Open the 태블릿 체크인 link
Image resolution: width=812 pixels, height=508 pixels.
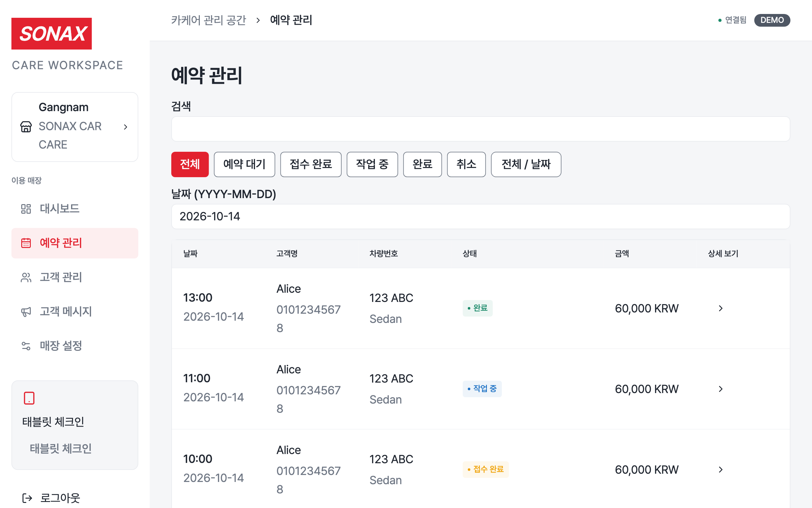click(61, 449)
